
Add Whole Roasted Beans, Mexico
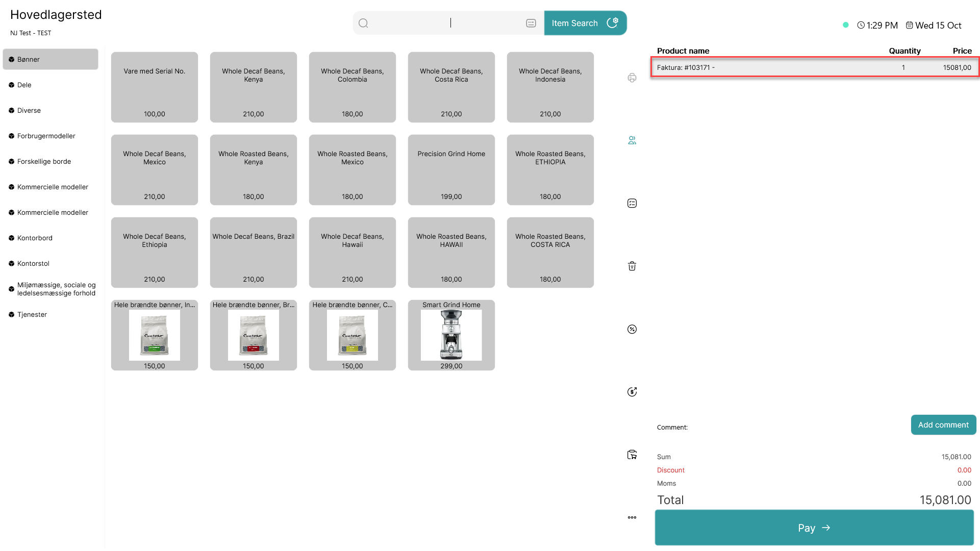353,170
